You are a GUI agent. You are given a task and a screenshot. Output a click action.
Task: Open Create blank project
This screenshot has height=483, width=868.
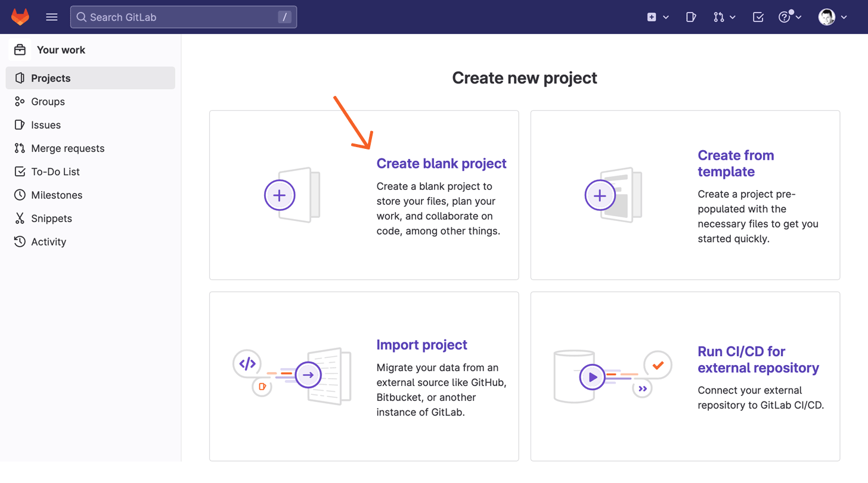pos(441,163)
